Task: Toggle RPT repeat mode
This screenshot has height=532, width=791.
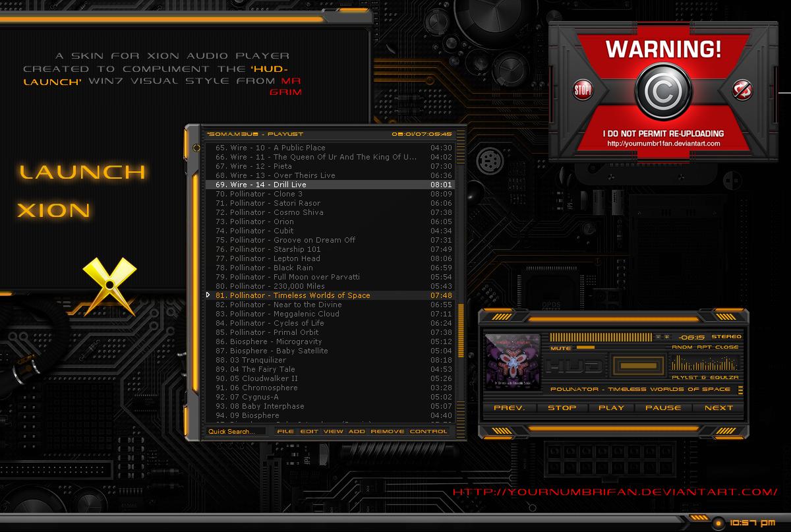Action: [703, 347]
